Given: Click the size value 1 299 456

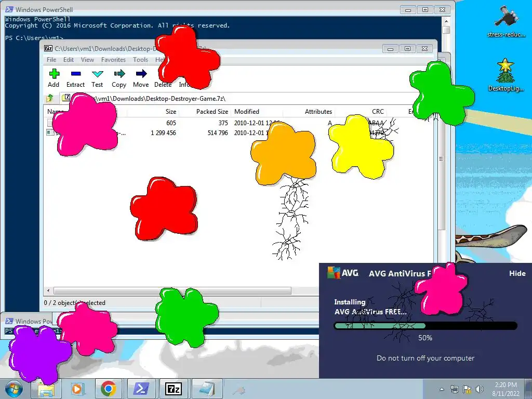Looking at the screenshot, I should pyautogui.click(x=163, y=132).
